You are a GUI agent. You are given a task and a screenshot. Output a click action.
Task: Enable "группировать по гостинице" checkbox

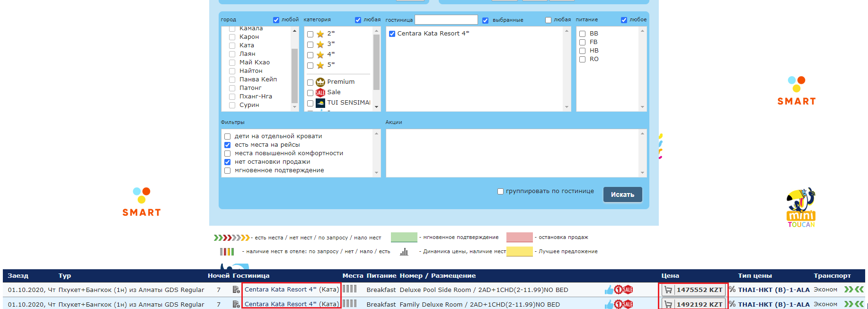tap(500, 191)
